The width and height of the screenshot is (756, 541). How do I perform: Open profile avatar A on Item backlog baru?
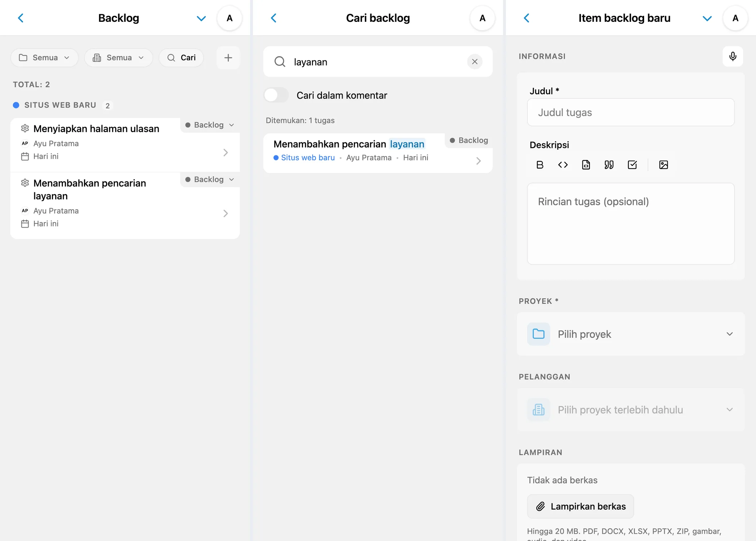pyautogui.click(x=735, y=18)
